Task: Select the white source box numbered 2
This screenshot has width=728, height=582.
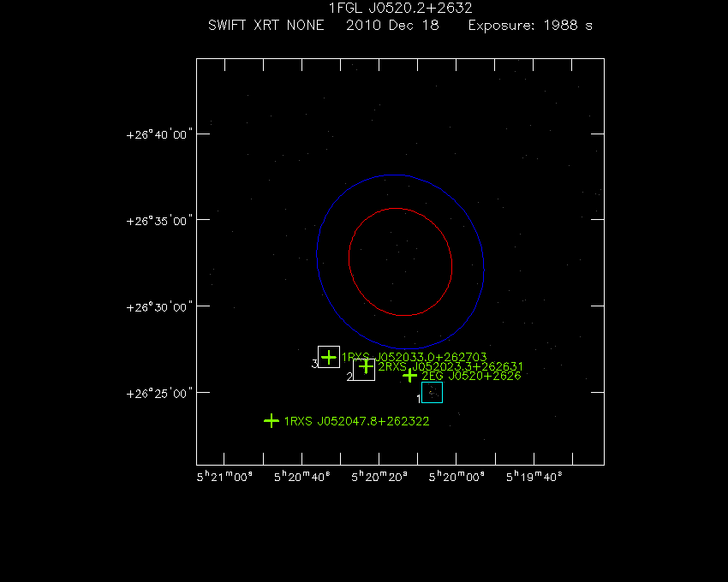Action: [x=364, y=370]
